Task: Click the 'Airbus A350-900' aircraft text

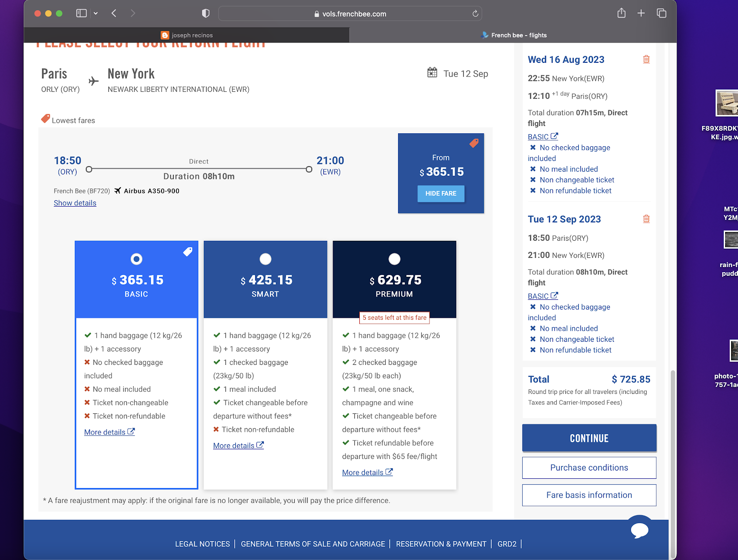Action: click(x=151, y=191)
